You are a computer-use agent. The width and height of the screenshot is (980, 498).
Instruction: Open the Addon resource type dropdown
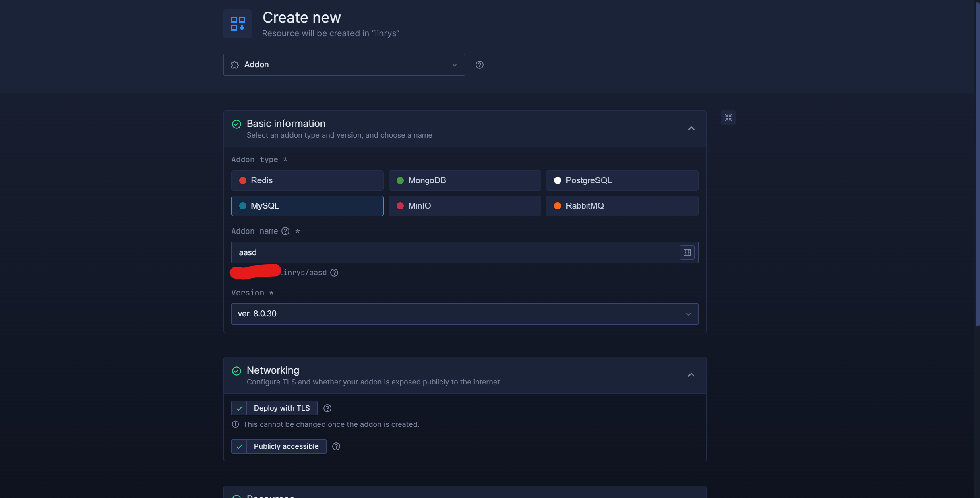click(344, 65)
